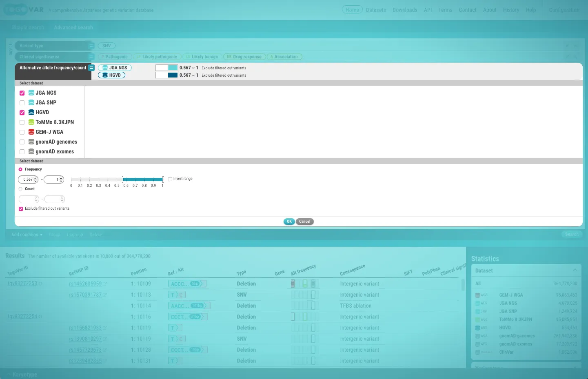
Task: Click the red GEM-J WGA database icon
Action: click(x=31, y=132)
